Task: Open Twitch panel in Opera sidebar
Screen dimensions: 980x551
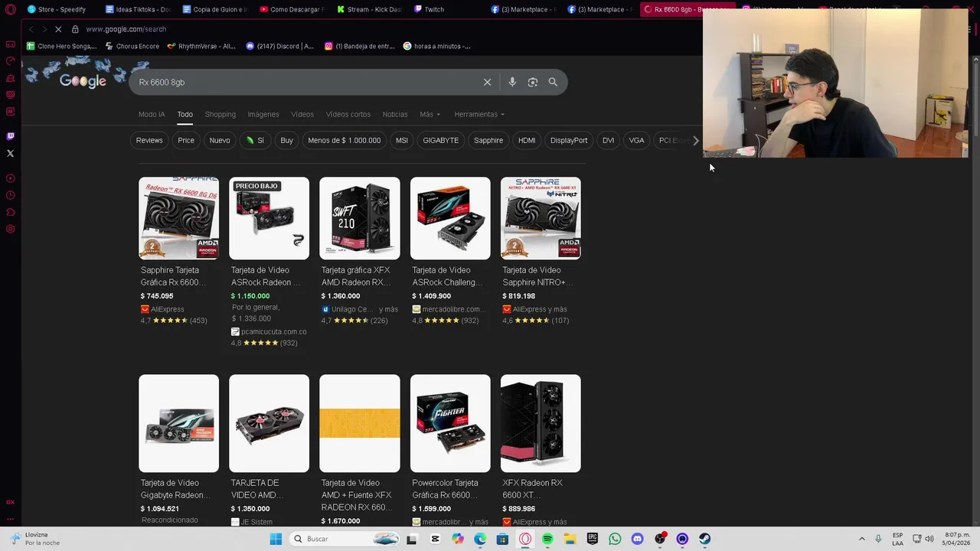Action: pos(10,136)
